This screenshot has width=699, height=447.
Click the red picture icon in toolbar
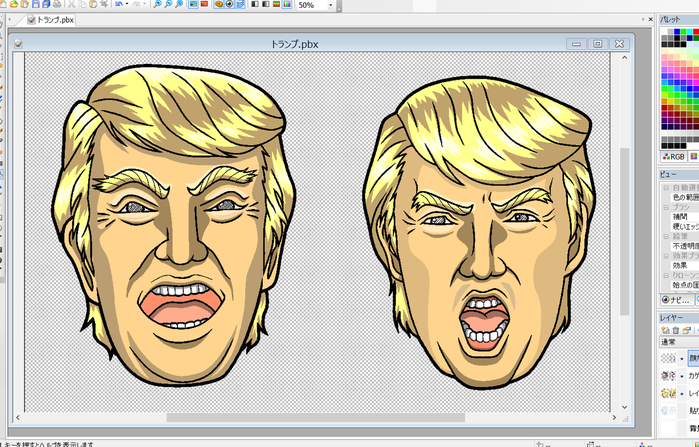204,4
